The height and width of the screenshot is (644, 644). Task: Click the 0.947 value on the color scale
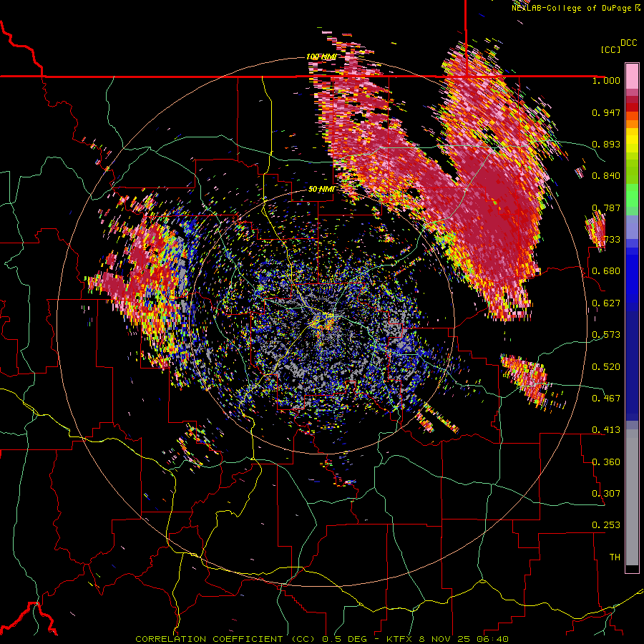(x=606, y=112)
